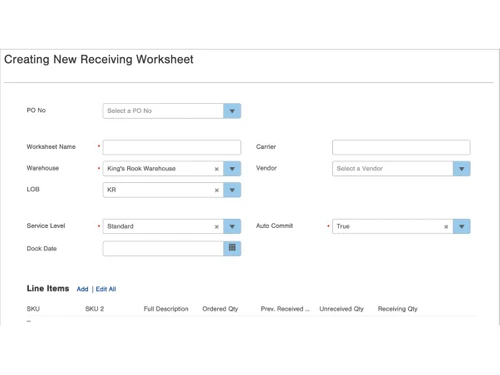Expand the Vendor dropdown arrow
The height and width of the screenshot is (375, 500).
[x=461, y=169]
